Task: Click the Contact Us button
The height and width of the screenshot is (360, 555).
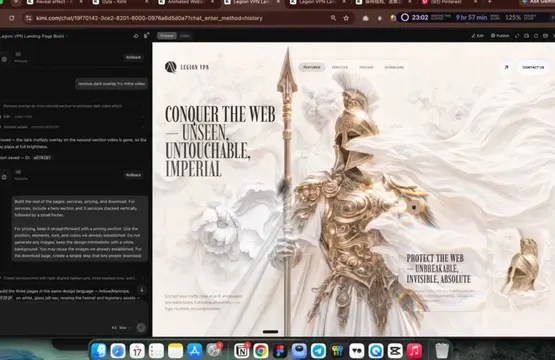Action: [x=533, y=67]
